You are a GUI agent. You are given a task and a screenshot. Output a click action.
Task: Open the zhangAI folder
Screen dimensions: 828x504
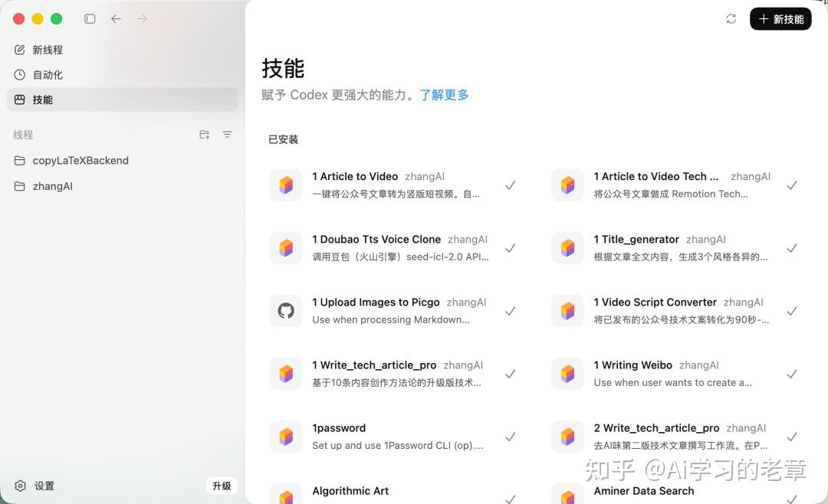(123, 186)
